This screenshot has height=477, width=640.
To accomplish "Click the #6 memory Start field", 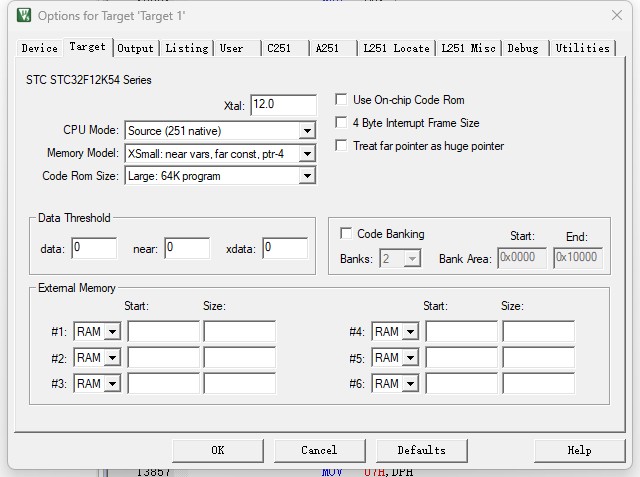I will coord(462,384).
